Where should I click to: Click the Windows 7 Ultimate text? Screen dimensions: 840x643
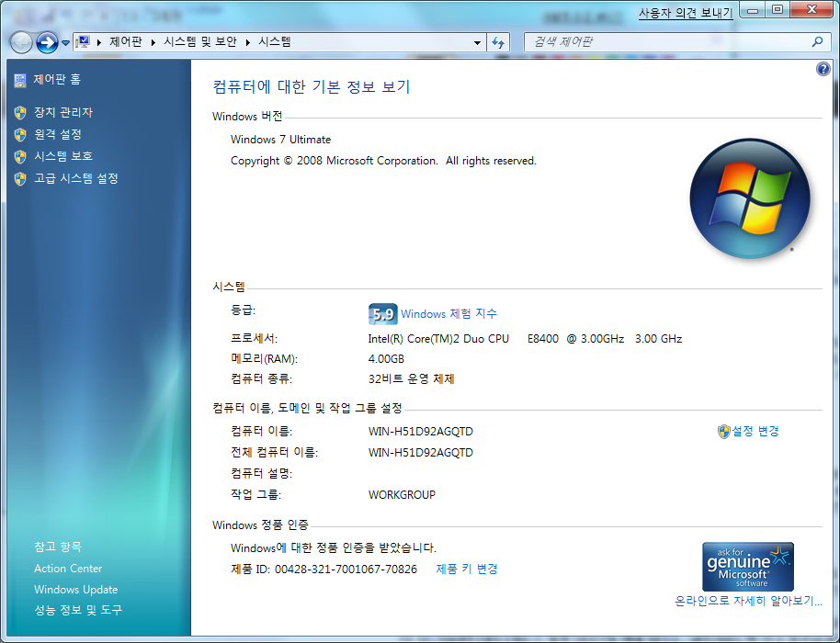280,140
